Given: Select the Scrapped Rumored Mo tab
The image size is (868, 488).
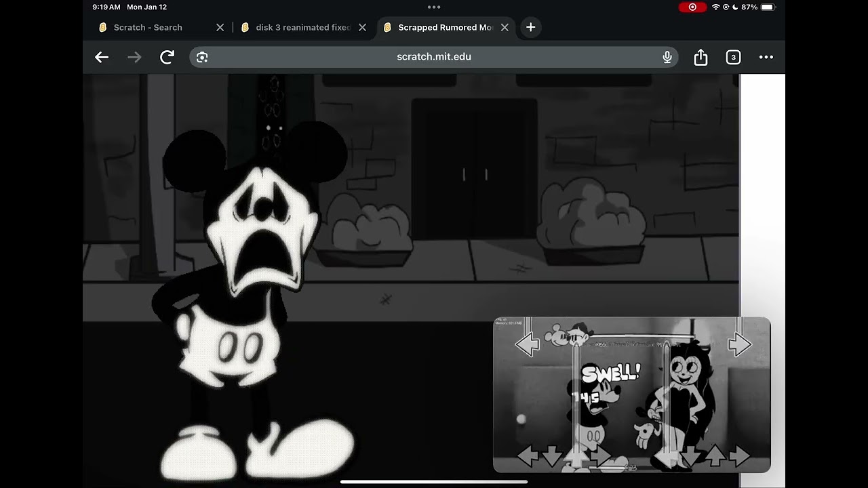Looking at the screenshot, I should (x=445, y=28).
